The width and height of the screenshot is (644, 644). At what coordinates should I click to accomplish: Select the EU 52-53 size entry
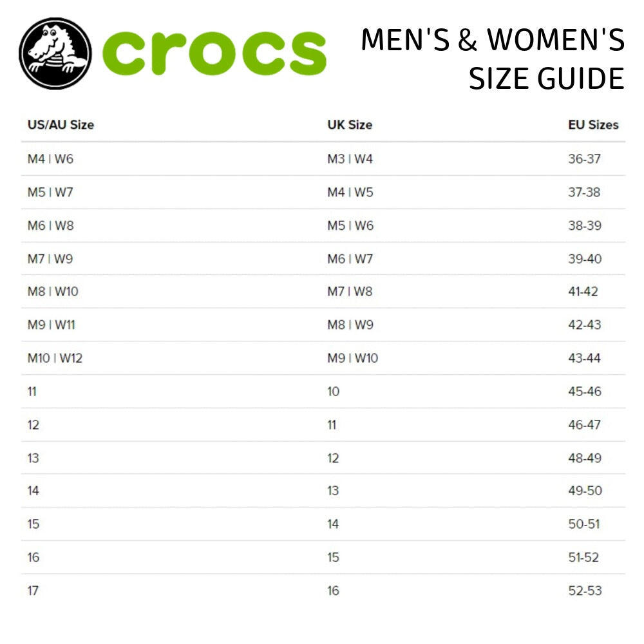pyautogui.click(x=584, y=591)
